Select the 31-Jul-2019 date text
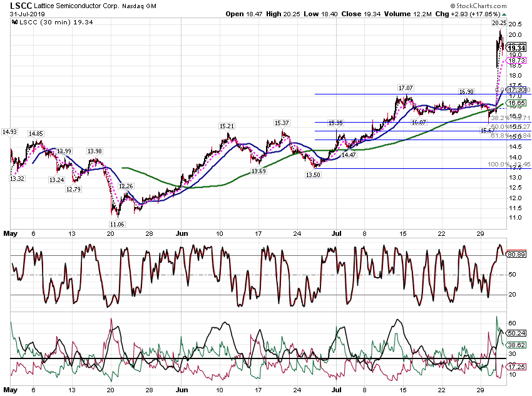The width and height of the screenshot is (532, 396). 27,14
